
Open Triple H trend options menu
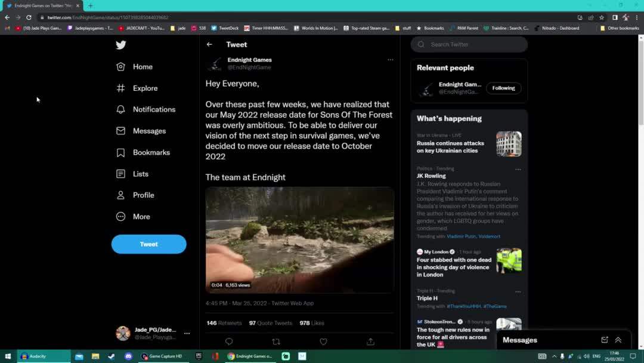[518, 292]
